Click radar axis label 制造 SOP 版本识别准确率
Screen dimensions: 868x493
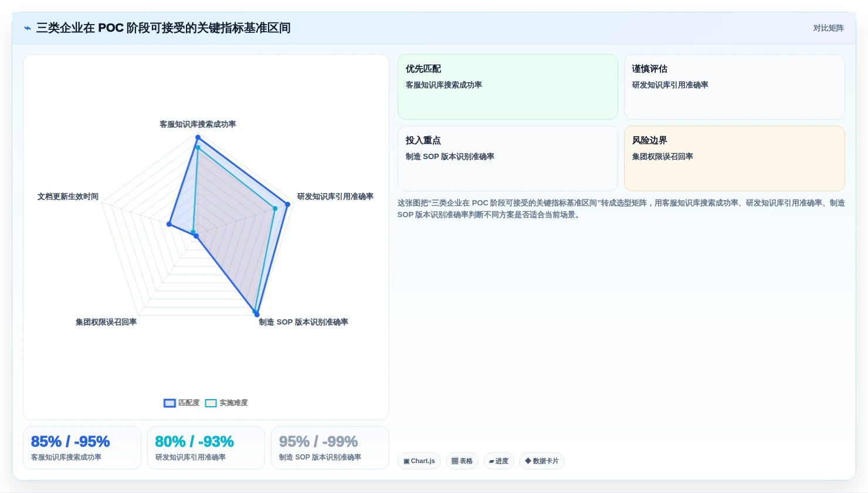click(304, 322)
